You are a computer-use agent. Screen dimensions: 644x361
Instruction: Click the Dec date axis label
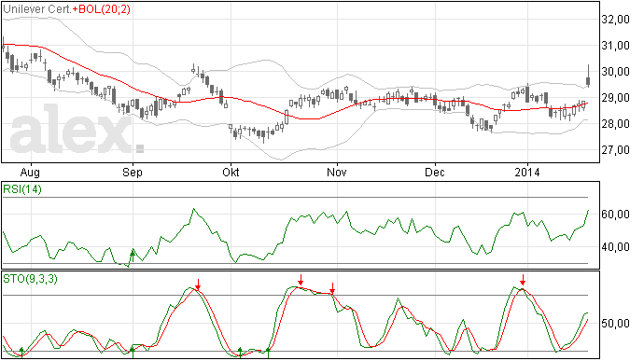pyautogui.click(x=435, y=172)
